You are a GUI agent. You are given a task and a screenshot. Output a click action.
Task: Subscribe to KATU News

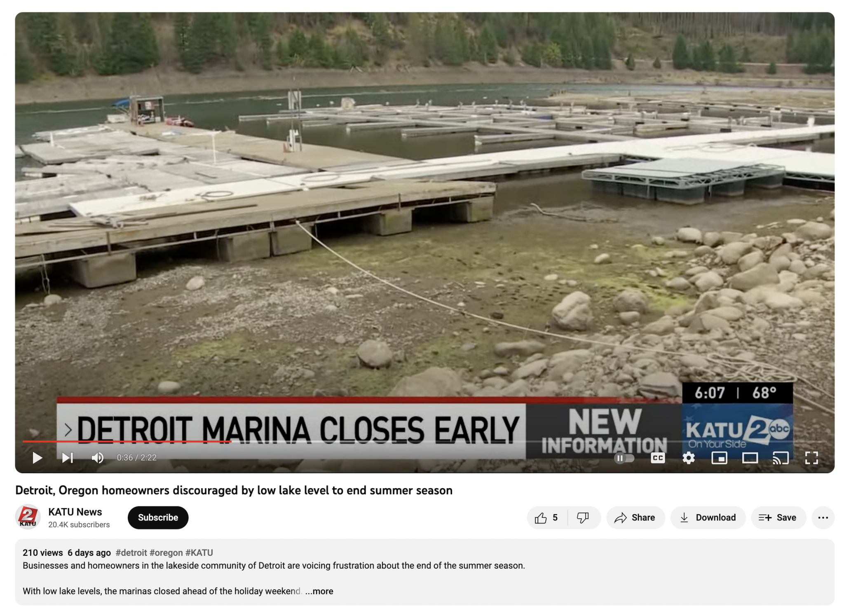[x=158, y=518]
